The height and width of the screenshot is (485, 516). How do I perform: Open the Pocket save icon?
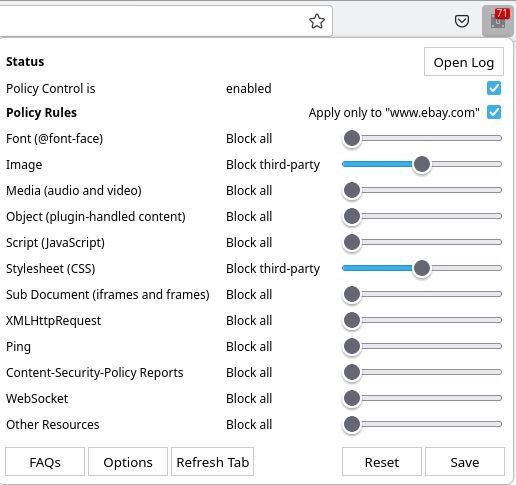[x=462, y=21]
